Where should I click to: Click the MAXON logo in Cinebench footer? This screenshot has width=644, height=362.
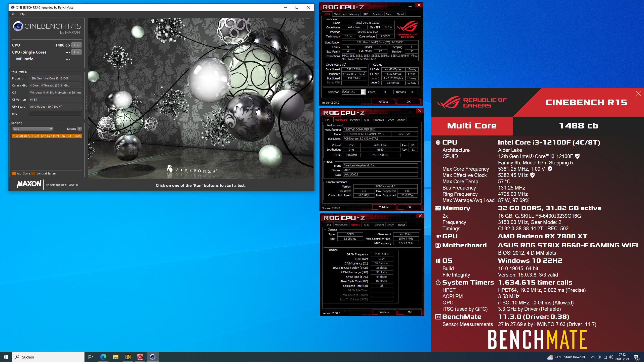pyautogui.click(x=29, y=184)
